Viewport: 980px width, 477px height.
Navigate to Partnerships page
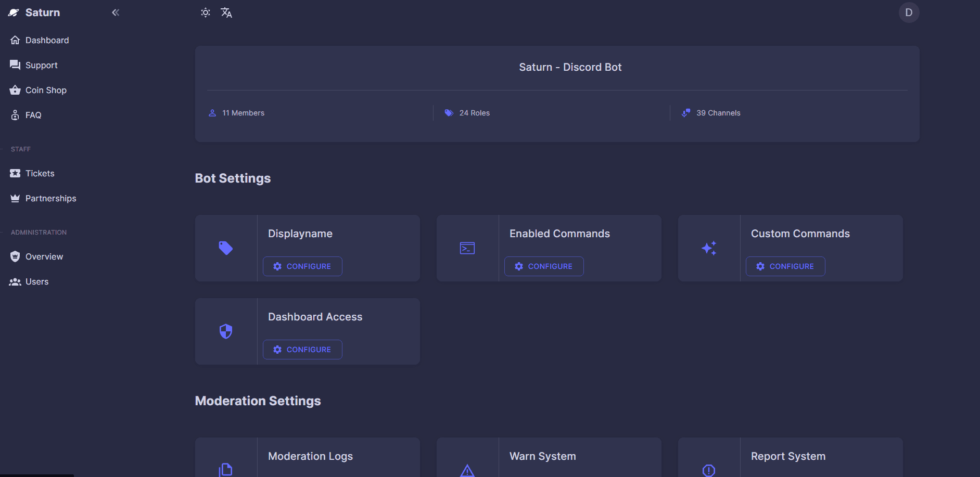50,198
